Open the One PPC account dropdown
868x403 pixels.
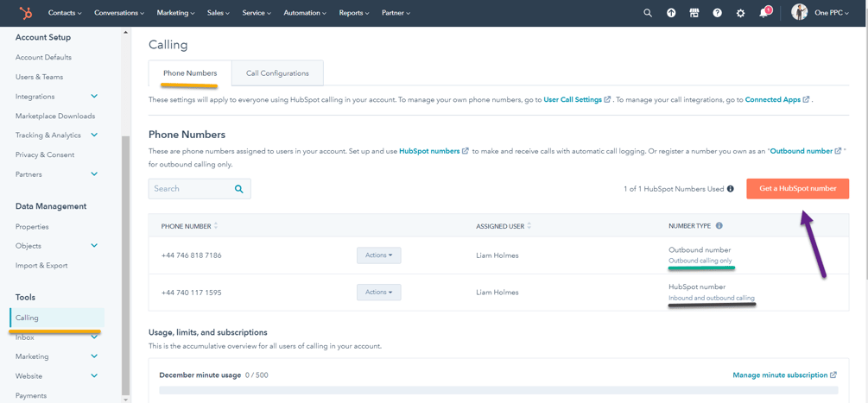pos(832,13)
